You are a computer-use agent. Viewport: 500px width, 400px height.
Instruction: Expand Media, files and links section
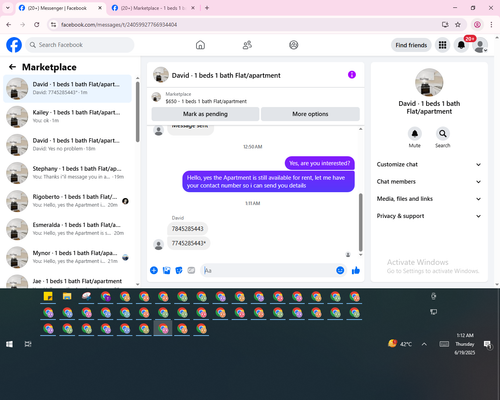[429, 199]
